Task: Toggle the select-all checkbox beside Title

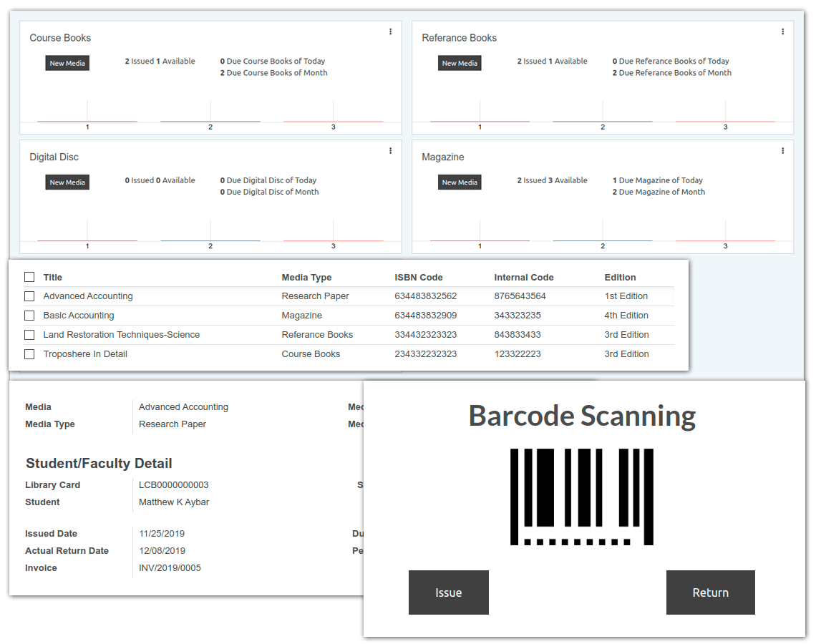Action: [x=29, y=277]
